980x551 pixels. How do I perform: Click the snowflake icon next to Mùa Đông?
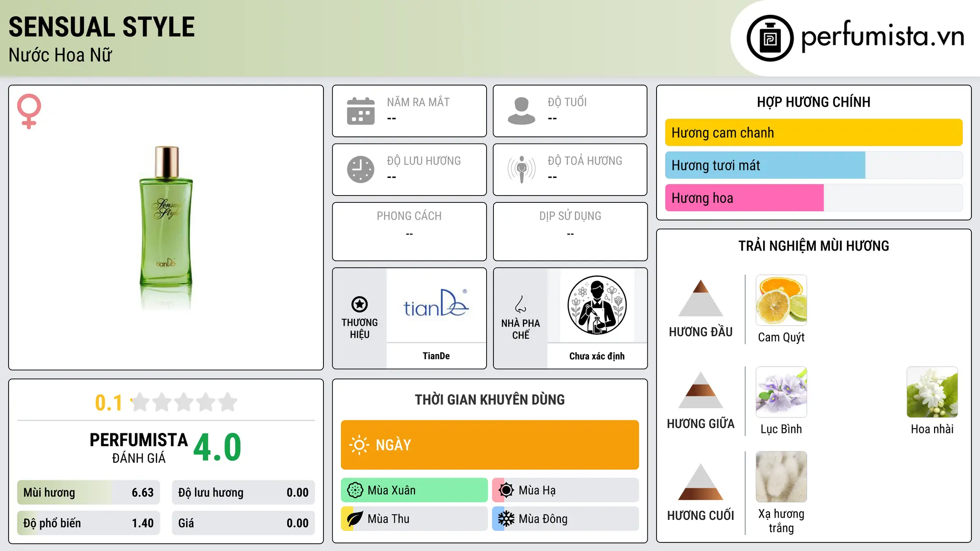pyautogui.click(x=506, y=519)
